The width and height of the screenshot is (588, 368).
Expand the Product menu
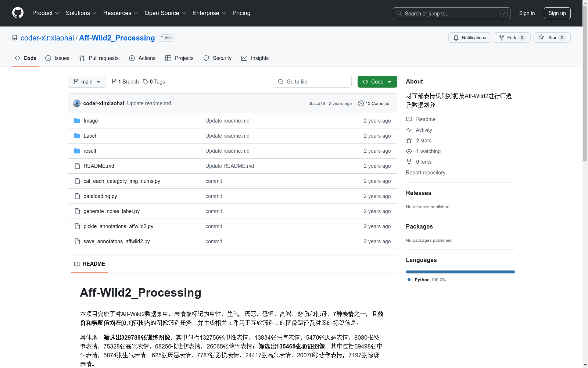(x=46, y=13)
